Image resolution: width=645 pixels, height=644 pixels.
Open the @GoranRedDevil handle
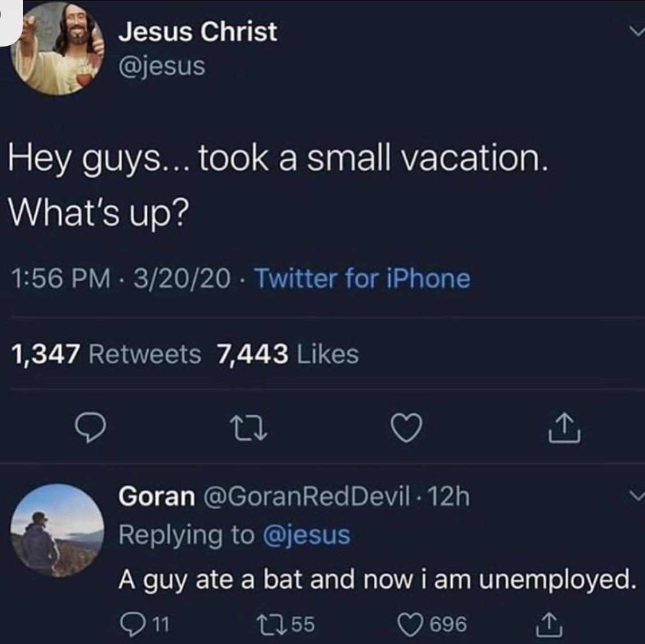(x=307, y=496)
